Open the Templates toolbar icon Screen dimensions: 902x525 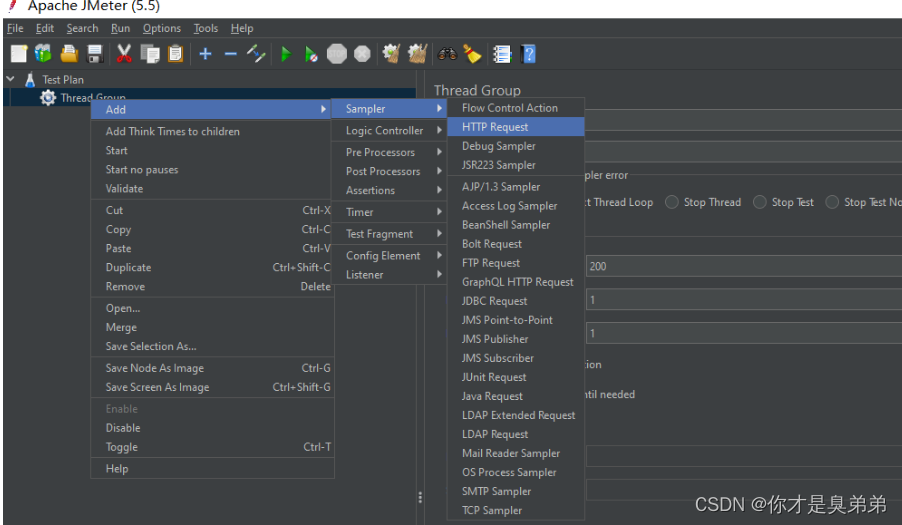pyautogui.click(x=43, y=53)
